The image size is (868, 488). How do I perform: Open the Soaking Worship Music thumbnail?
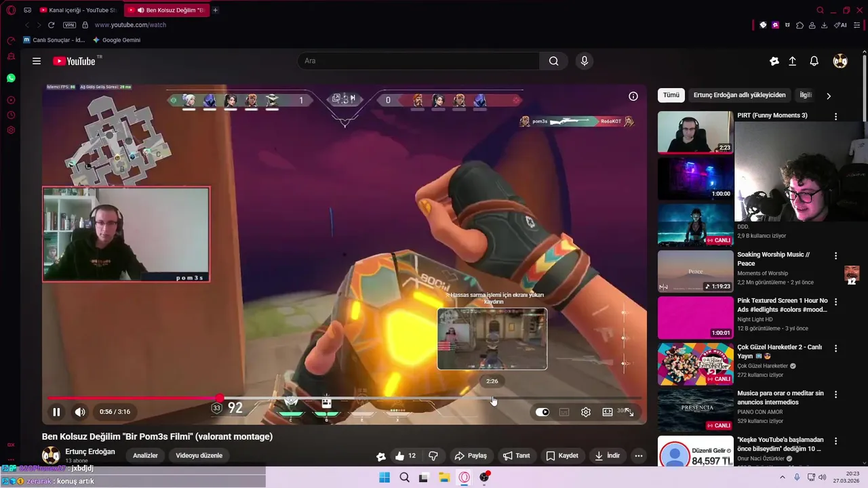(696, 271)
